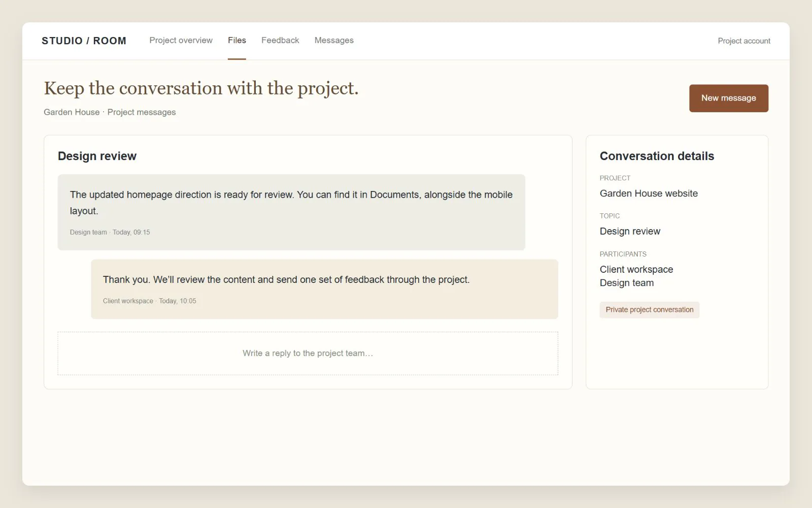
Task: Click the page heading about keeping the conversation
Action: [201, 88]
